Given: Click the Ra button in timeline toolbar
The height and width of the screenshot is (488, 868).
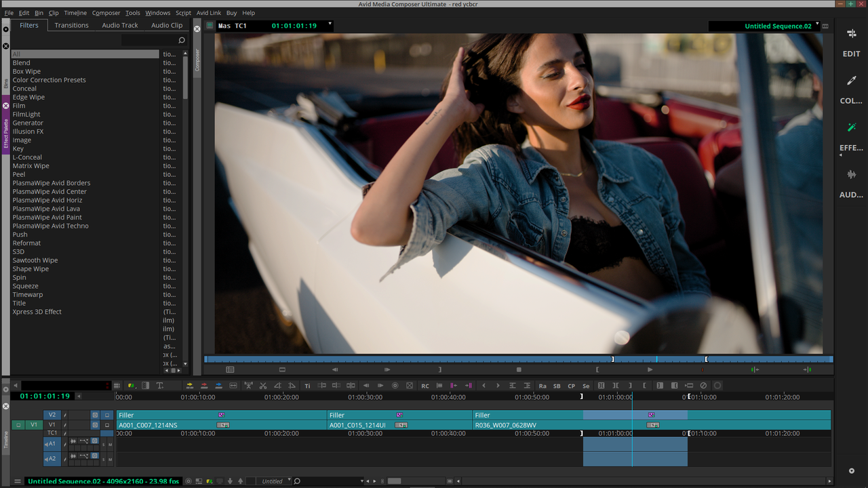Looking at the screenshot, I should [542, 386].
